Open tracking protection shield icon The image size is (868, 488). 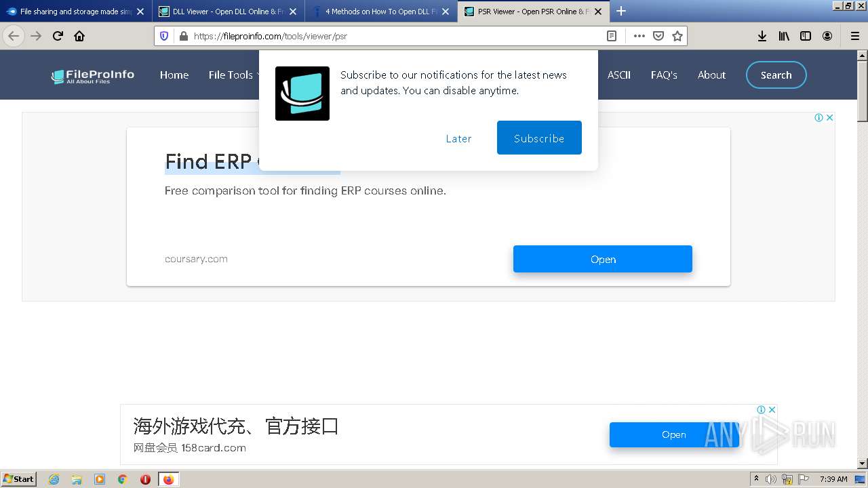(164, 36)
